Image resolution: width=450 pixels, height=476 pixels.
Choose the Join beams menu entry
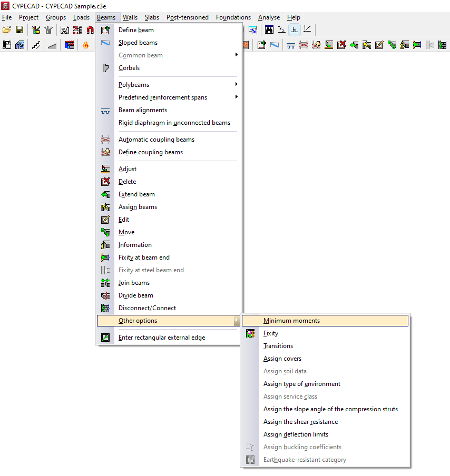coord(169,283)
